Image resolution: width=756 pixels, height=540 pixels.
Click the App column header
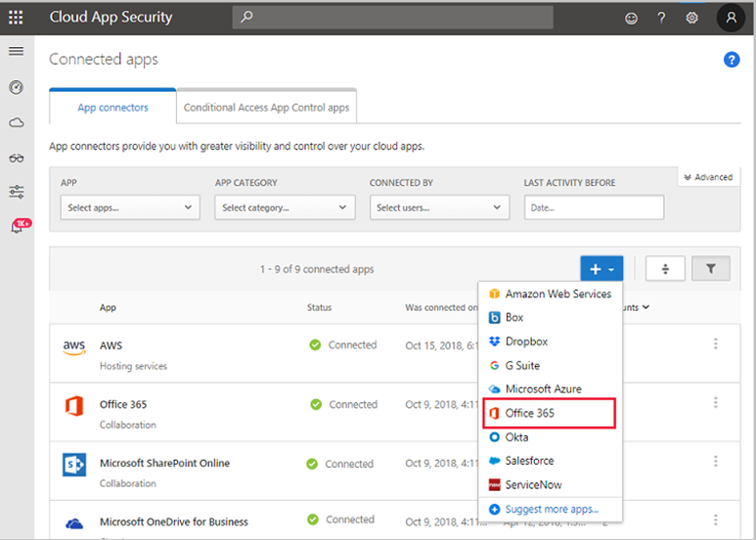pyautogui.click(x=108, y=307)
